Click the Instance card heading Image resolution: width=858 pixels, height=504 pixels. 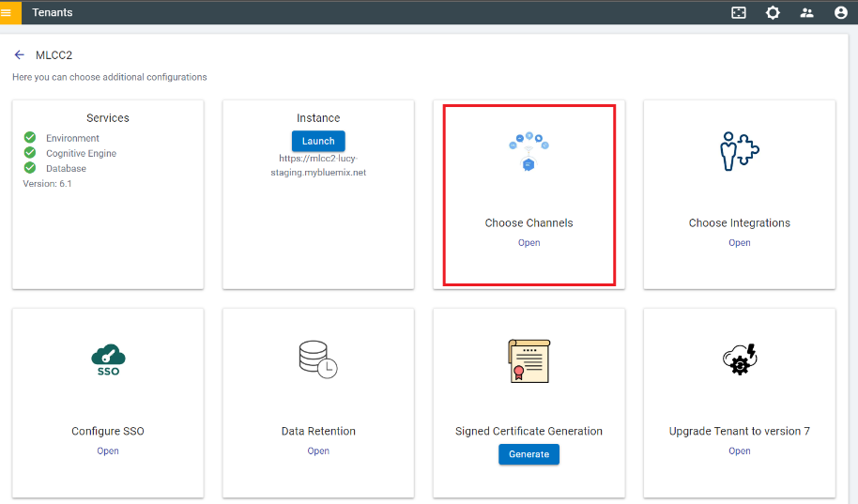pos(318,117)
